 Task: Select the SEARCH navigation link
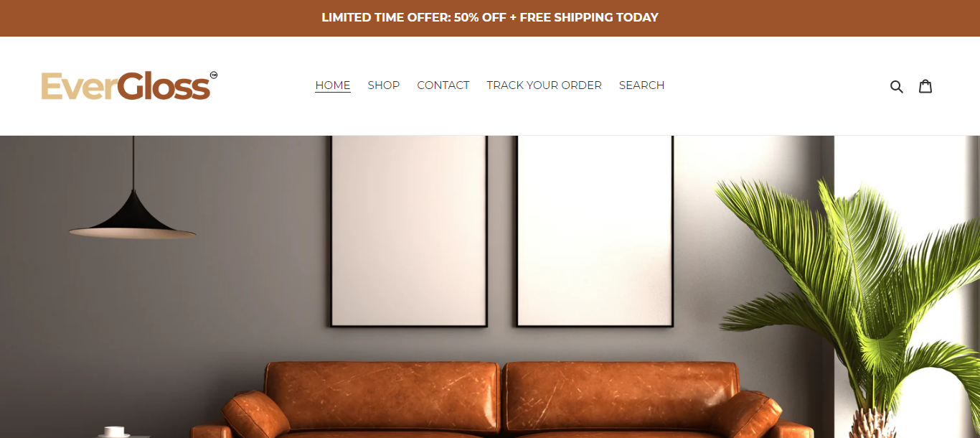click(642, 85)
